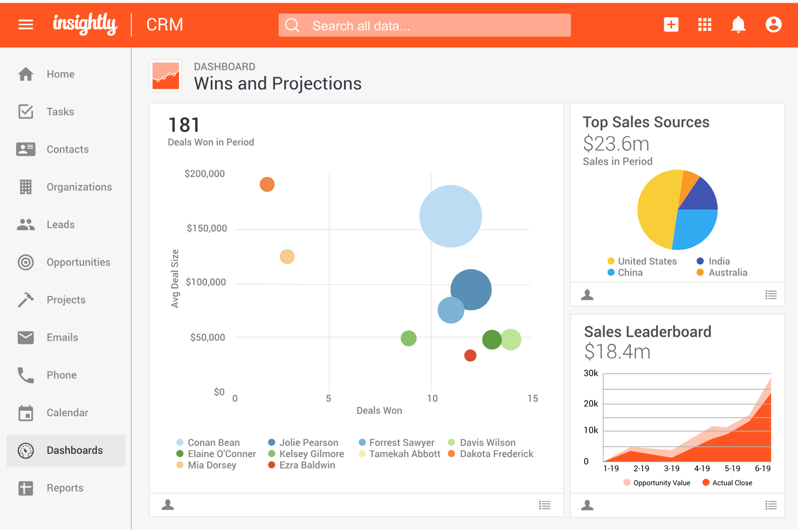This screenshot has width=798, height=532.
Task: Open the Phone section icon
Action: pyautogui.click(x=25, y=375)
